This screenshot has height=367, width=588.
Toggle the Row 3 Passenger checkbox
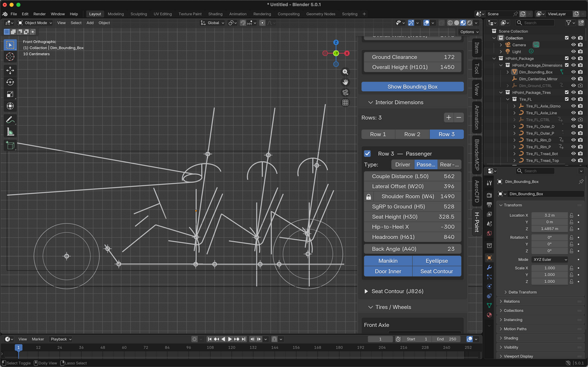[367, 154]
